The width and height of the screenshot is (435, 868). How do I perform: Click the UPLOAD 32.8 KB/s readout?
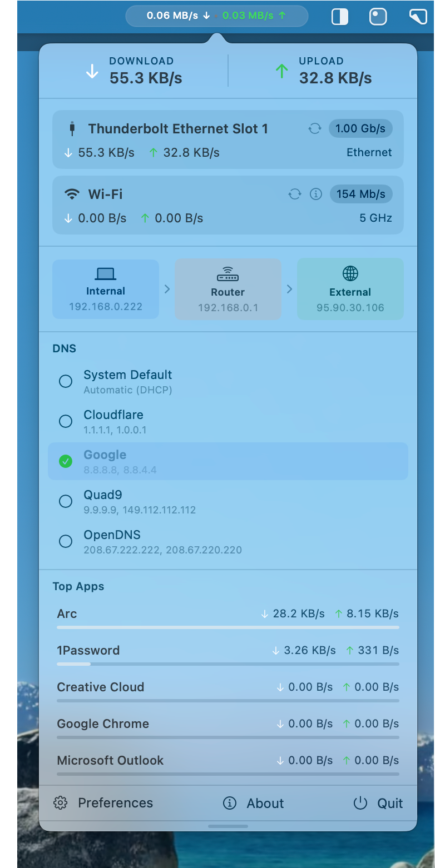tap(335, 71)
